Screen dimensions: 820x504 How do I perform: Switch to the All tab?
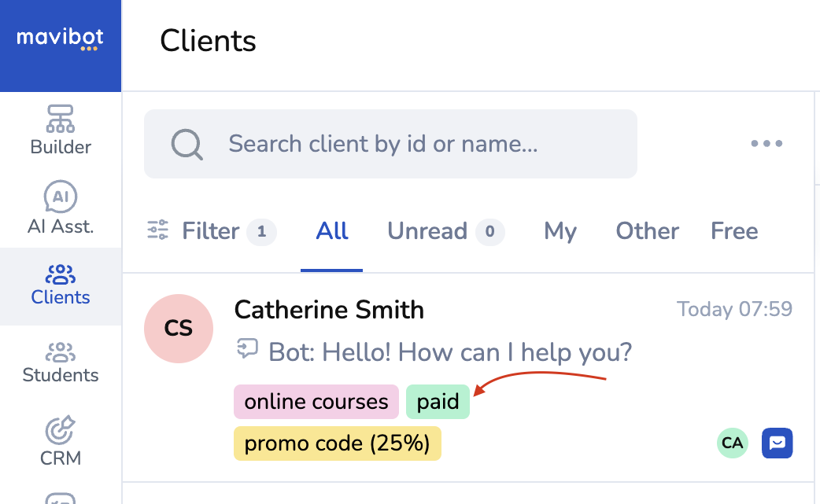[332, 231]
